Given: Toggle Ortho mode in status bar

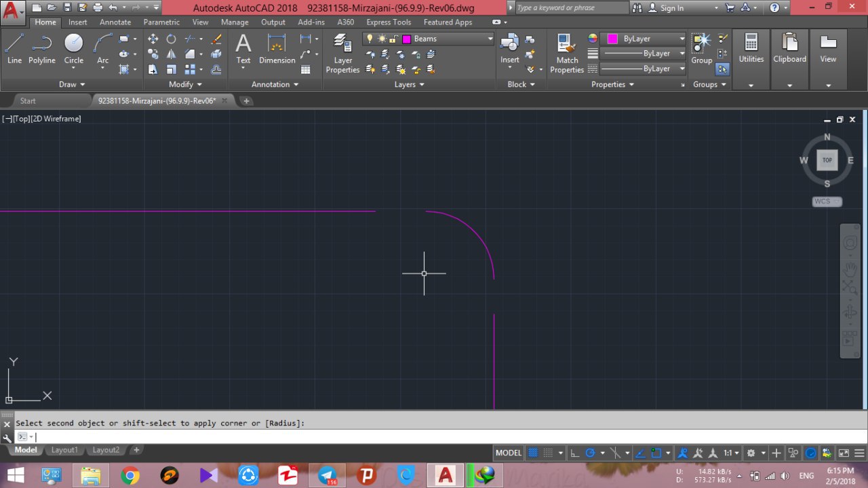Looking at the screenshot, I should pos(574,453).
